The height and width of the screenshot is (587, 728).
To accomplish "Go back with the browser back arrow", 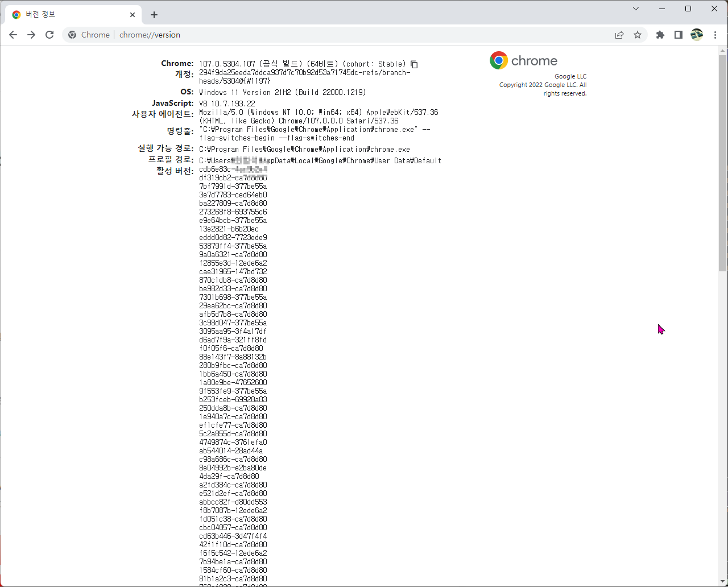I will 13,35.
